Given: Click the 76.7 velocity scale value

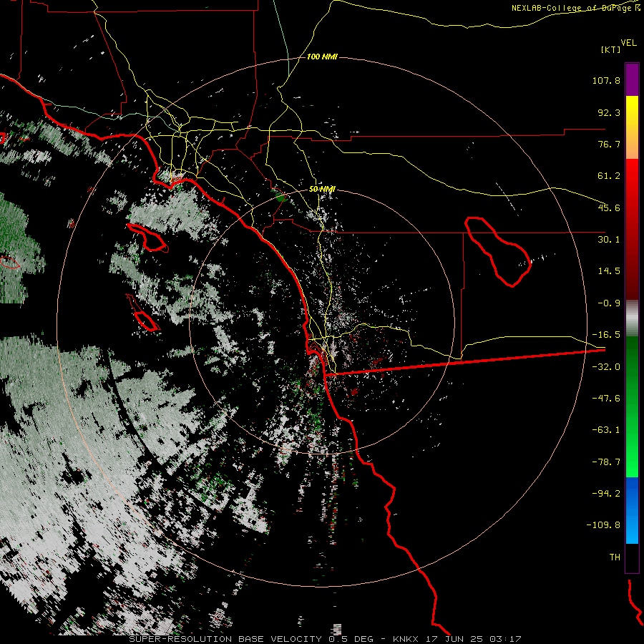Looking at the screenshot, I should coord(609,144).
